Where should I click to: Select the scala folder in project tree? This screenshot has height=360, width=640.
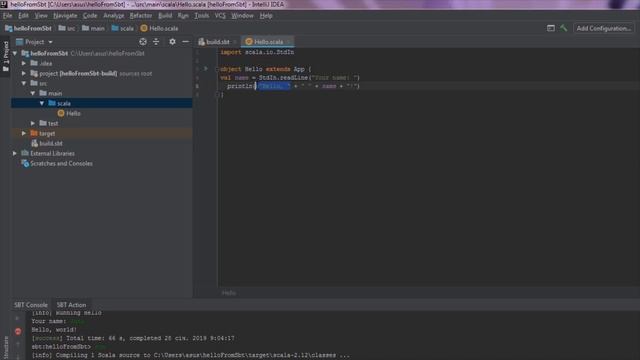102,103
